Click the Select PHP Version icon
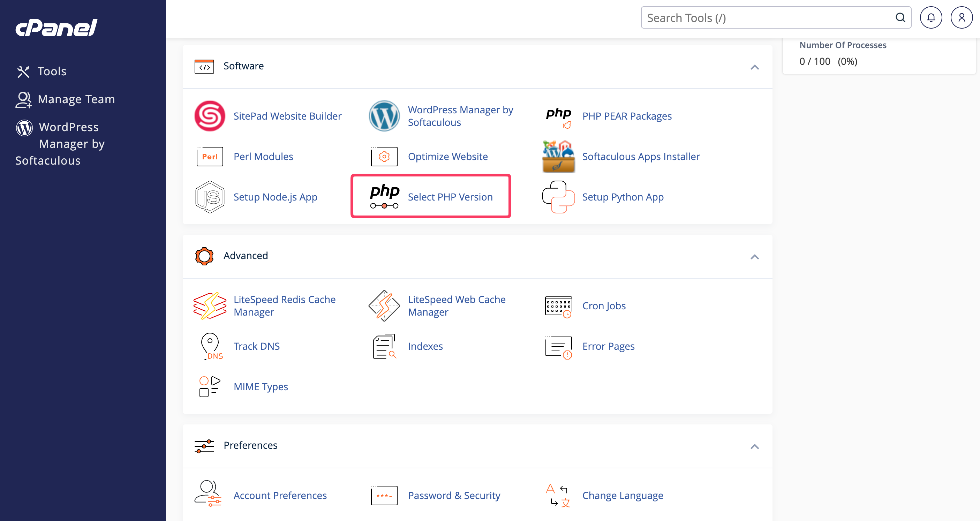 click(x=384, y=197)
